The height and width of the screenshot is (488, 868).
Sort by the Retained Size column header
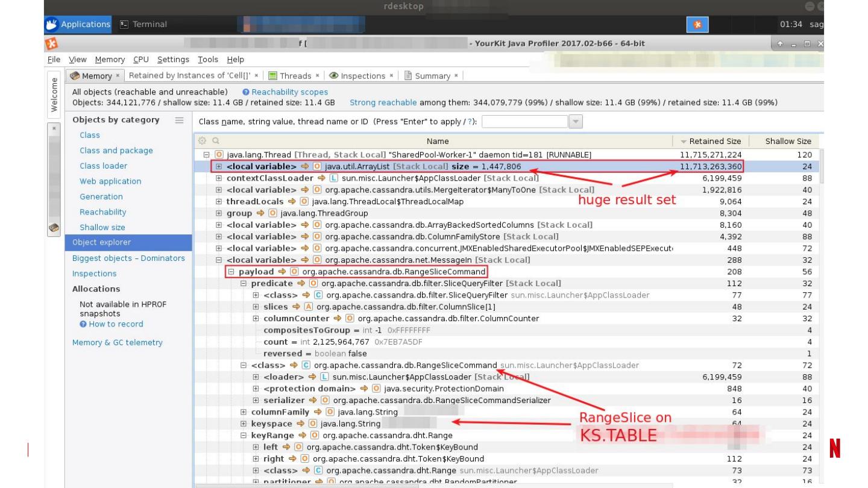point(710,141)
